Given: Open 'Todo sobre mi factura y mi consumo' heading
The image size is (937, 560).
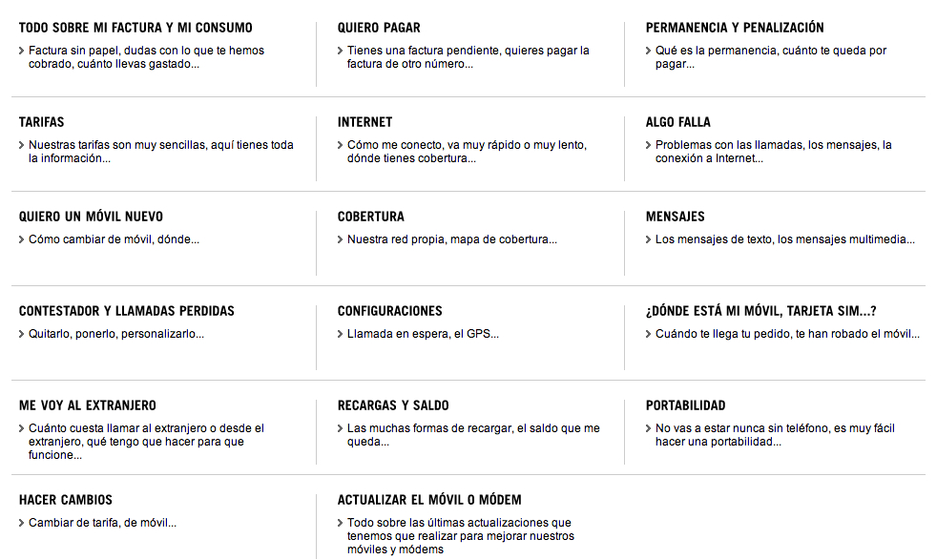Looking at the screenshot, I should [x=135, y=28].
